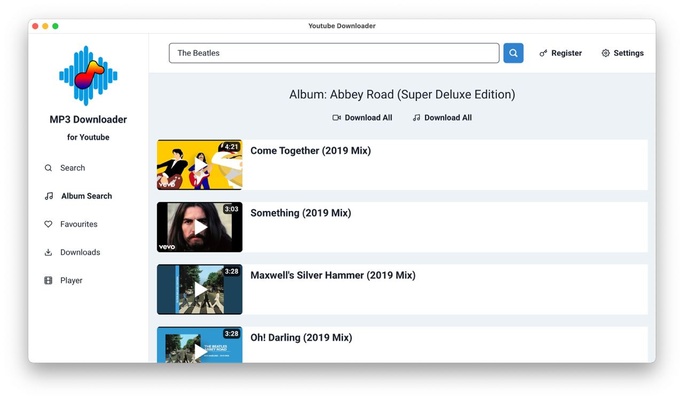
Task: Click the Search magnifier icon in sidebar
Action: (x=48, y=168)
